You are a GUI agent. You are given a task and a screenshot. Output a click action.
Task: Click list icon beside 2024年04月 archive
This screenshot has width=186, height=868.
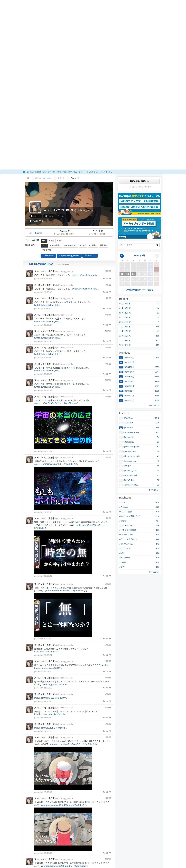tap(121, 381)
